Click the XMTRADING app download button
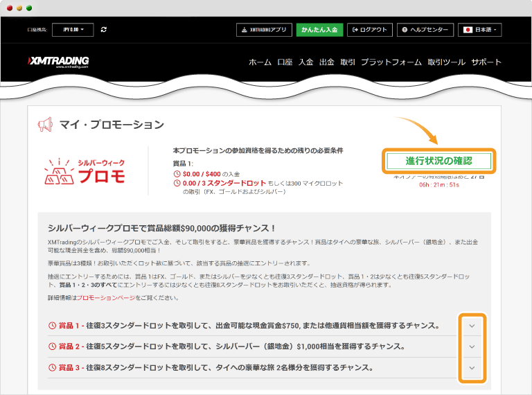This screenshot has width=532, height=395. pyautogui.click(x=264, y=30)
